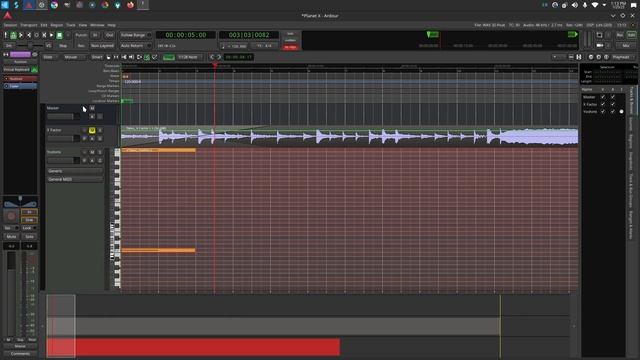Image resolution: width=640 pixels, height=360 pixels.
Task: Select the Range tool
Action: (x=116, y=57)
